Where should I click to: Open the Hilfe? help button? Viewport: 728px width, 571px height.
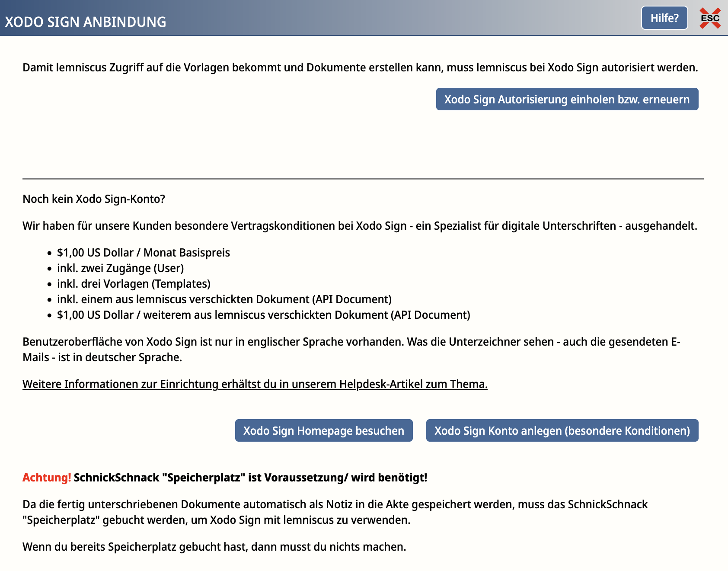(664, 18)
